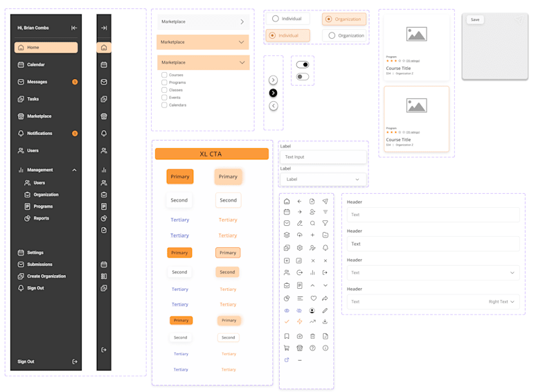Click the add user icon in icon grid
The width and height of the screenshot is (554, 392).
(x=312, y=212)
